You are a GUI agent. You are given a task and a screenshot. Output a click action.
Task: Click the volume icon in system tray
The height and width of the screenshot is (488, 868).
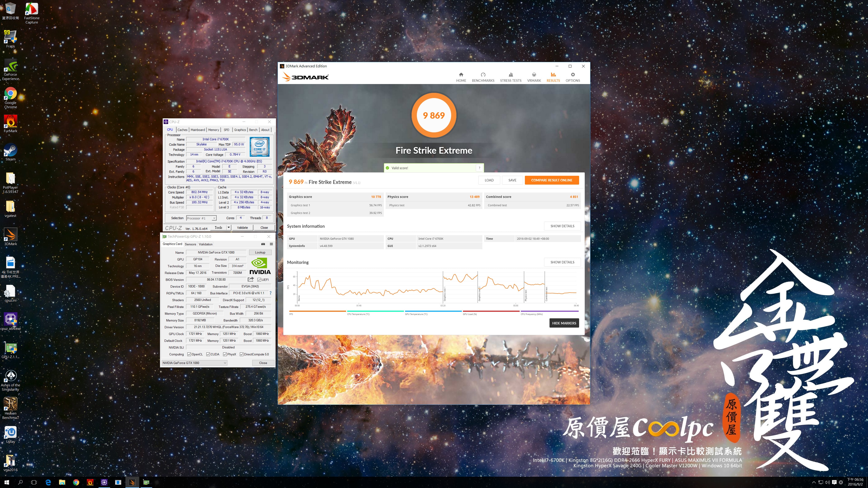point(827,482)
